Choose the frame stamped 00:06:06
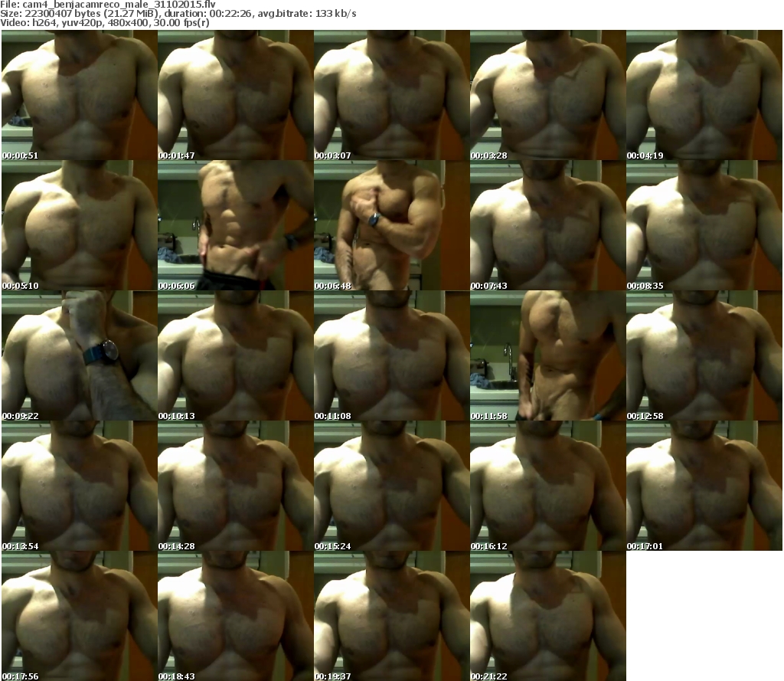Image resolution: width=784 pixels, height=681 pixels. 236,225
